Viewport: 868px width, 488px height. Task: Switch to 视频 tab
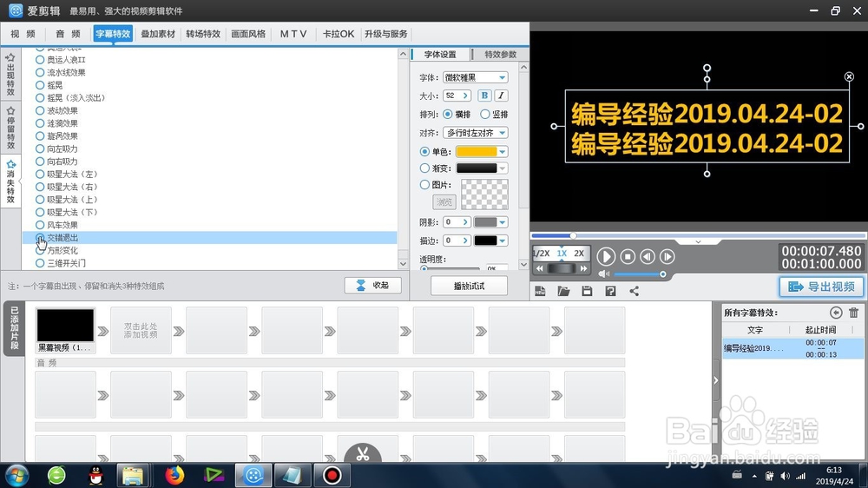[23, 34]
